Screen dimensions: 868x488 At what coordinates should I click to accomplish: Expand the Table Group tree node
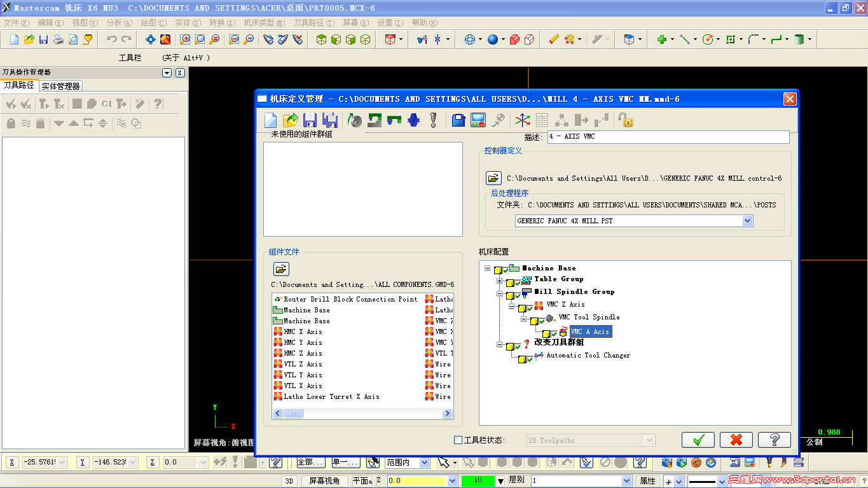pyautogui.click(x=499, y=281)
